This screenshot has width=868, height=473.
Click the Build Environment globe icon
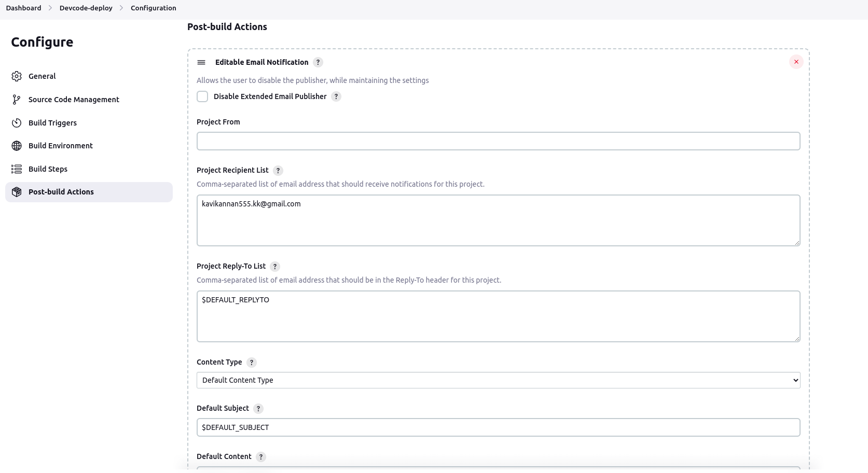(17, 146)
